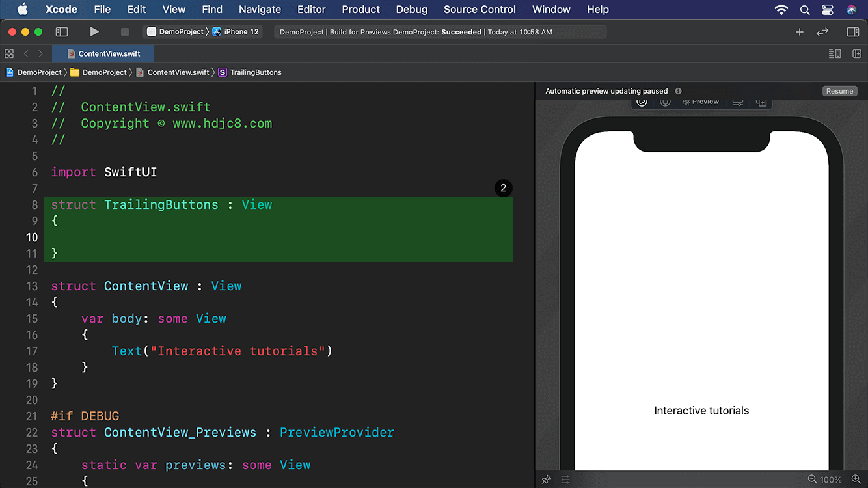Click the Copyright www.hdjc8.com comment

pyautogui.click(x=161, y=123)
